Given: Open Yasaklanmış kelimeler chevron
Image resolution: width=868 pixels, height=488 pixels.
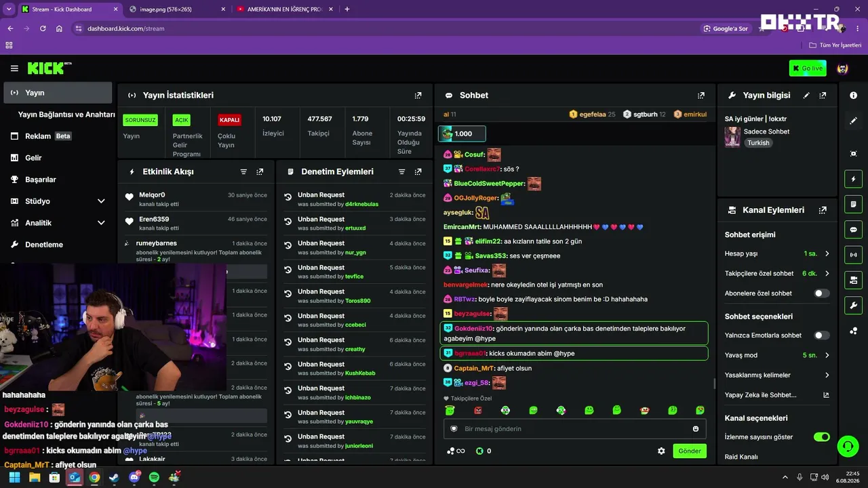Looking at the screenshot, I should [827, 375].
